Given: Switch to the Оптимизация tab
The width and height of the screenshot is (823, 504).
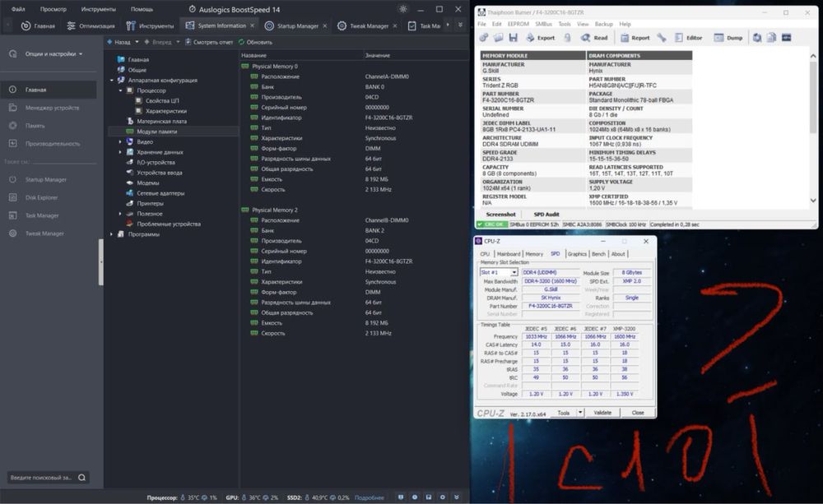Looking at the screenshot, I should point(91,25).
